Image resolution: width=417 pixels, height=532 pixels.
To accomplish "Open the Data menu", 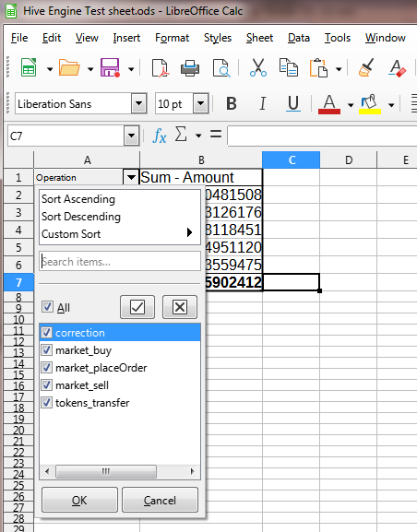I will point(299,38).
